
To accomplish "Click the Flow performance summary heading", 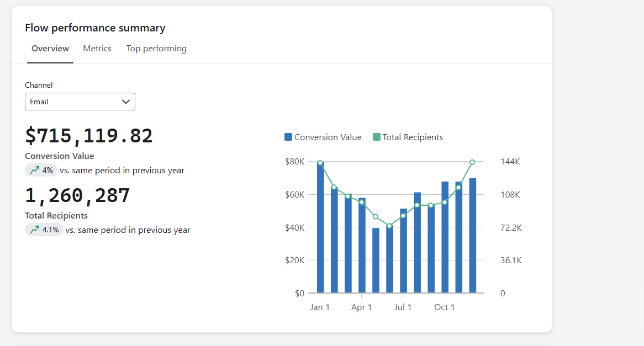I will 95,28.
